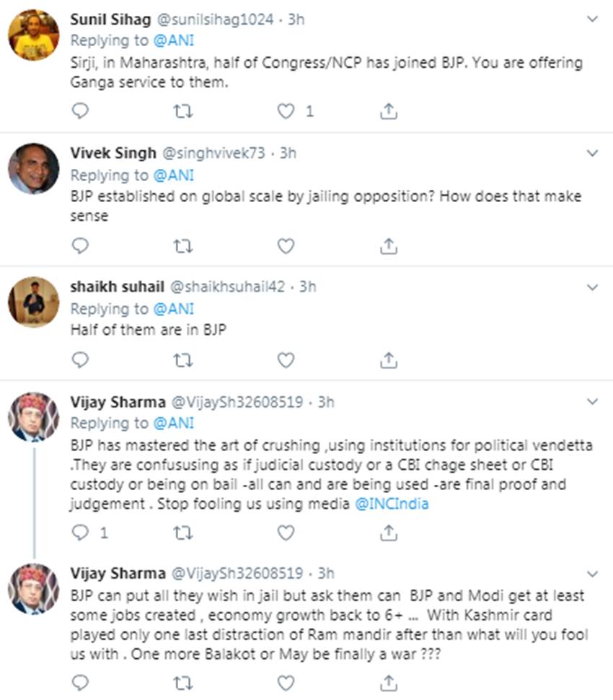Viewport: 613px width, 700px height.
Task: Expand options chevron on Vivek Singh's tweet
Action: click(592, 153)
